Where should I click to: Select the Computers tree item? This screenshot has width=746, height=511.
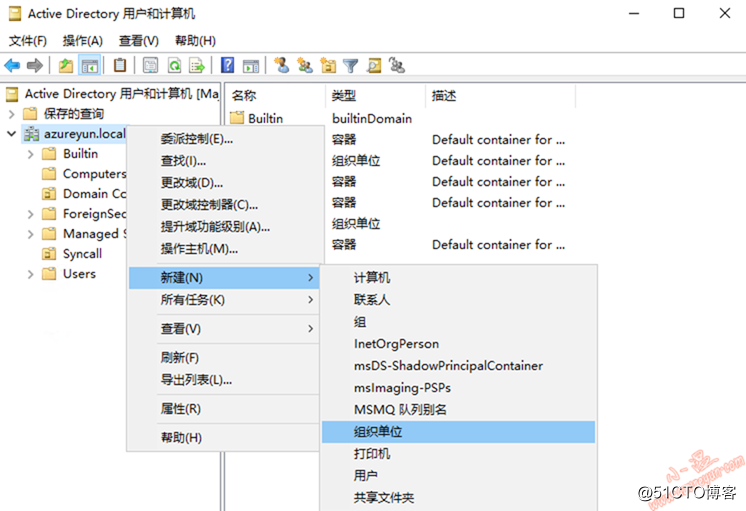pyautogui.click(x=84, y=174)
